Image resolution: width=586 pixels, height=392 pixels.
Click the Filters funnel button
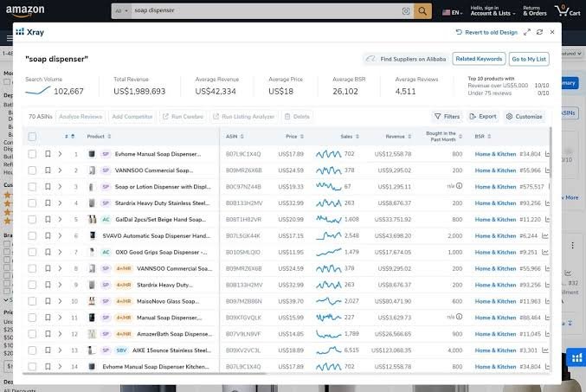pyautogui.click(x=447, y=117)
